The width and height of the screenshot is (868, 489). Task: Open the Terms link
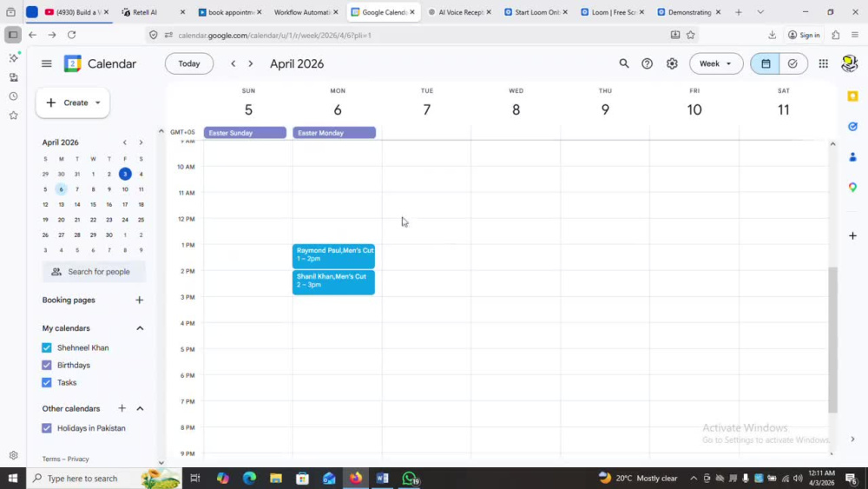[x=51, y=459]
